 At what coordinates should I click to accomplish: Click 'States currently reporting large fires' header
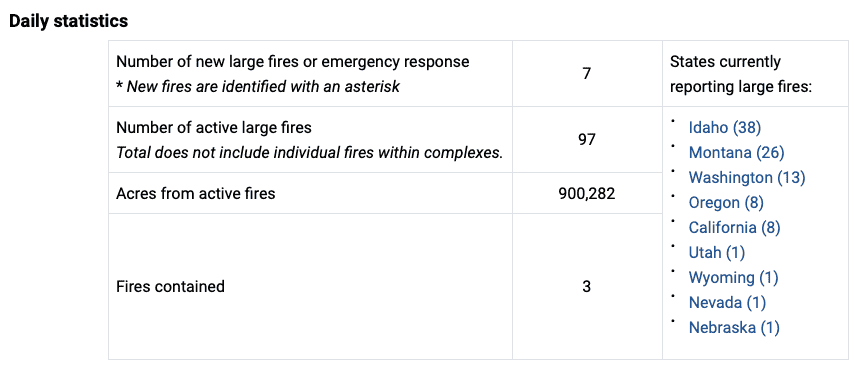pyautogui.click(x=741, y=74)
